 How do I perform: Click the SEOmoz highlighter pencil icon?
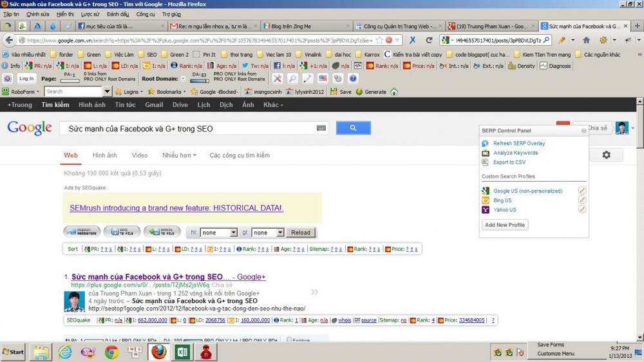(x=307, y=79)
